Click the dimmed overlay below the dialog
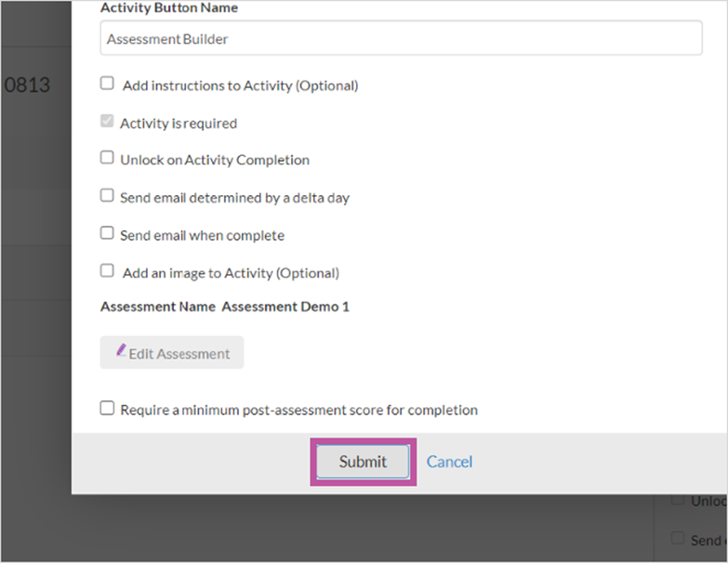728x563 pixels. click(325, 529)
